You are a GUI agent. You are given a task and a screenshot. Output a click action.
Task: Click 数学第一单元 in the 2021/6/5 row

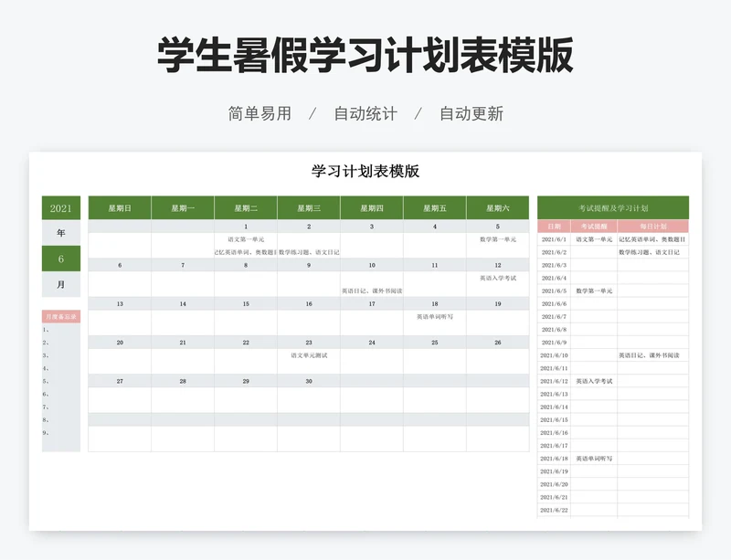(x=594, y=291)
